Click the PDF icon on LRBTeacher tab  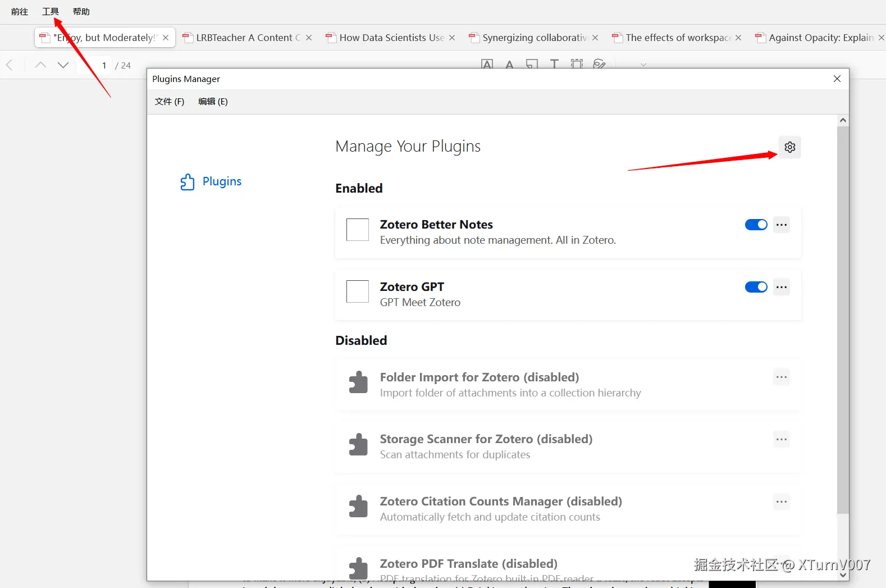point(188,38)
